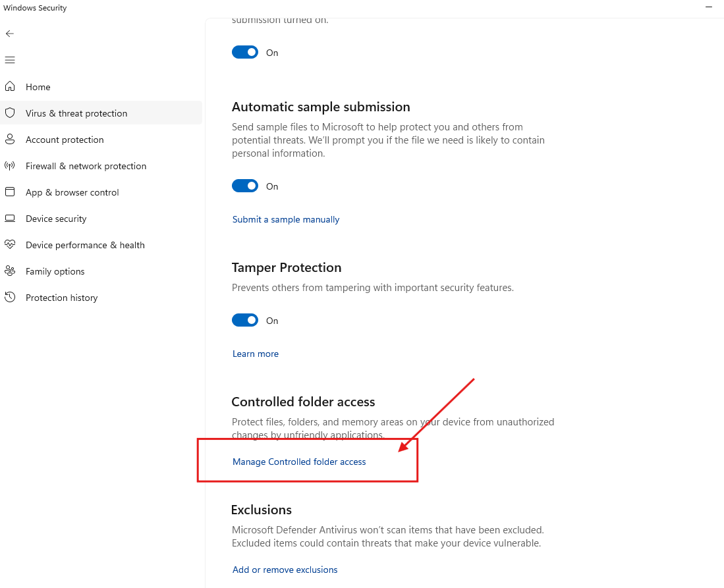This screenshot has height=588, width=724.
Task: Turn off the Automatic sample submission toggle
Action: tap(245, 186)
